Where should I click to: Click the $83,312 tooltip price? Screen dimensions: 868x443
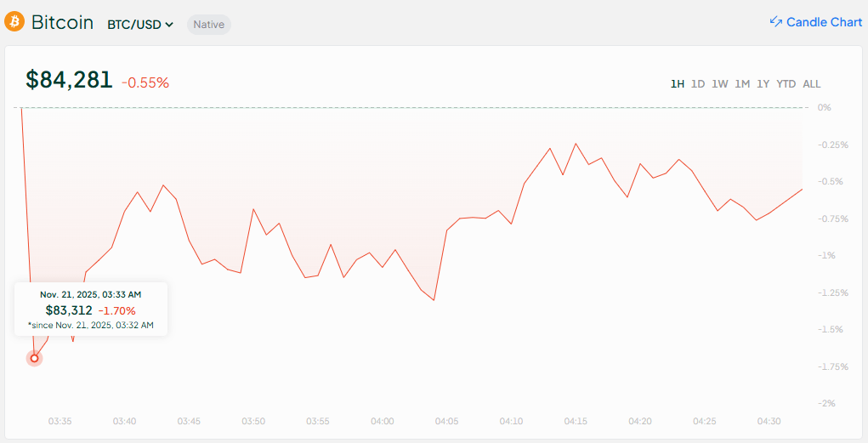[69, 310]
